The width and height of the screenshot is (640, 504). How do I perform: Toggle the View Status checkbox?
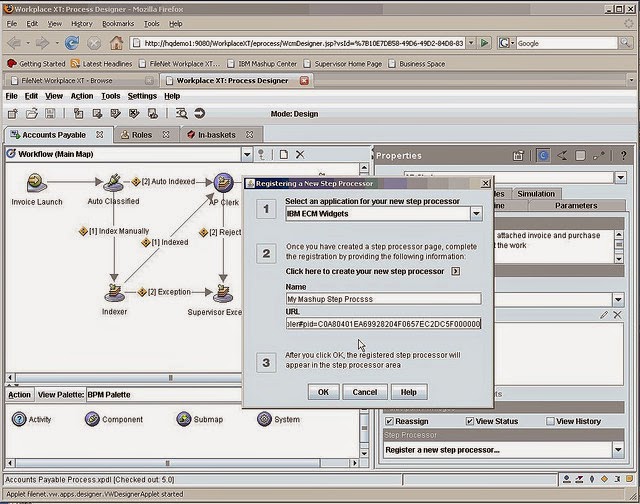pyautogui.click(x=470, y=421)
